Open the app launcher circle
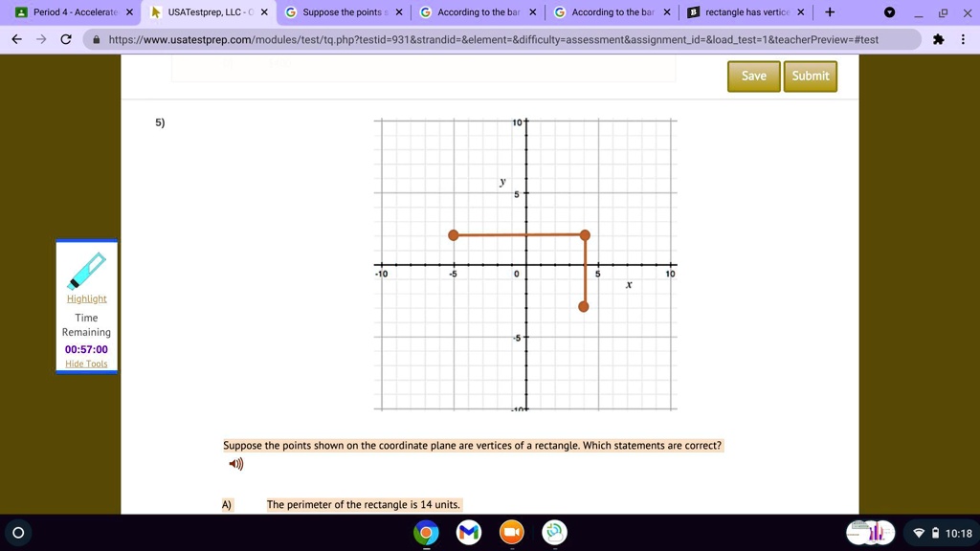The height and width of the screenshot is (551, 980). (x=20, y=533)
